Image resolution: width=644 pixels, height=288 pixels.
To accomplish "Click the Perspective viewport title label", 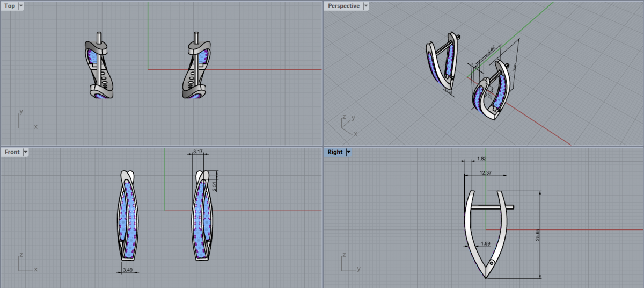I will 343,6.
